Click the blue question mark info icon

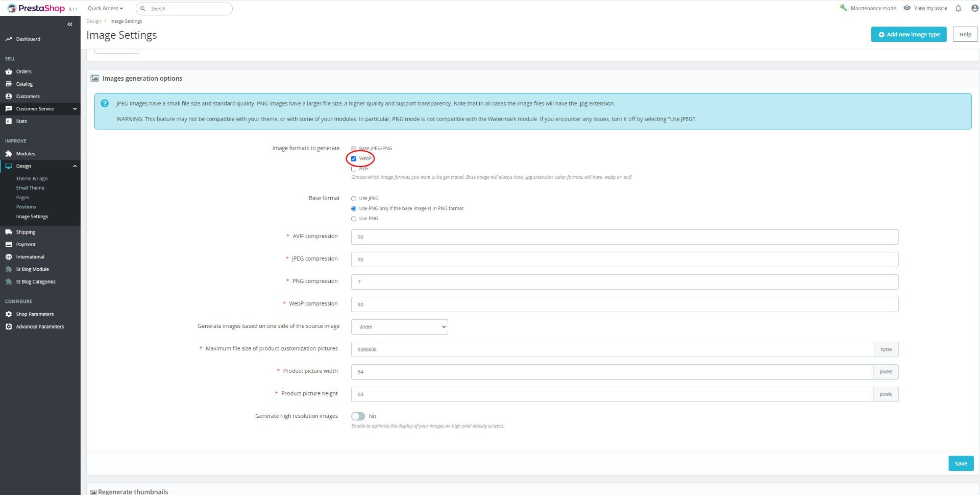tap(105, 103)
